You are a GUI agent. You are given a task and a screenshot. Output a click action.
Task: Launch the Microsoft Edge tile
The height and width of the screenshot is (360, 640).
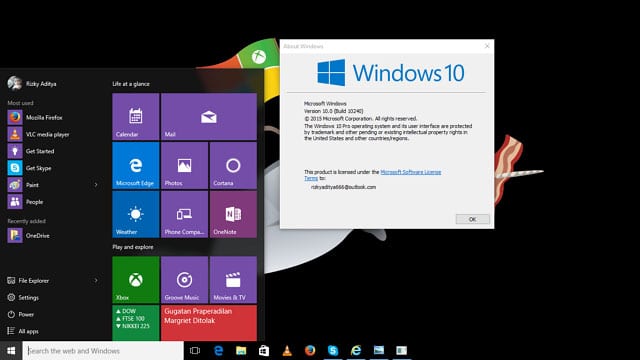(136, 165)
